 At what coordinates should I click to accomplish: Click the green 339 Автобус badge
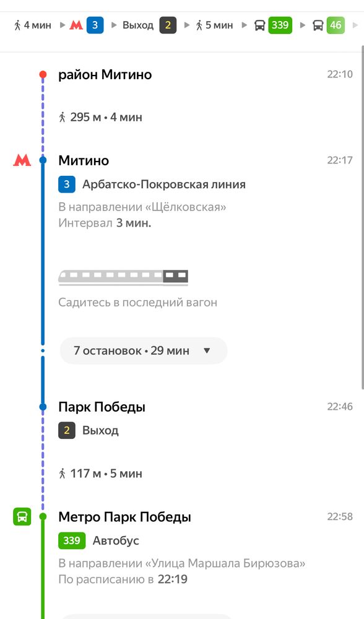(71, 540)
